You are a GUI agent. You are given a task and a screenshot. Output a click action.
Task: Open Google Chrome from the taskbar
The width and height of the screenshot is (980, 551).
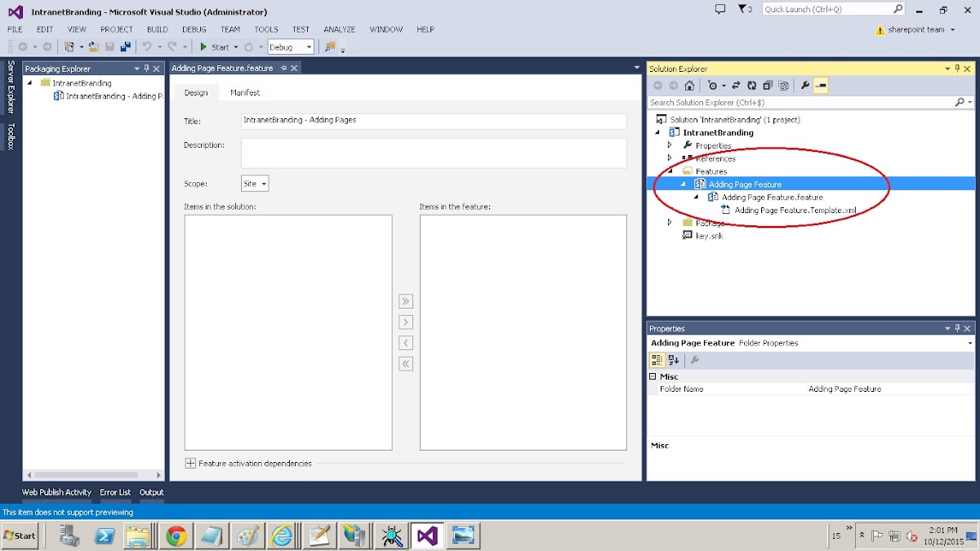click(x=176, y=535)
